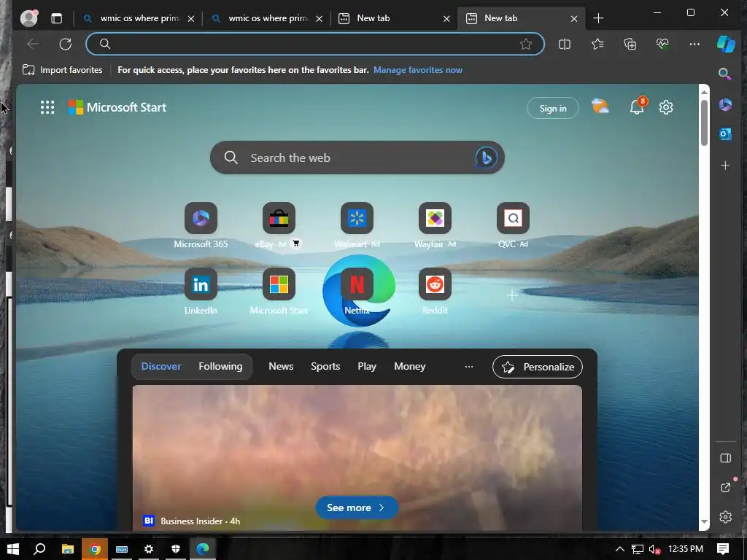Select the Following feed tab

(220, 366)
